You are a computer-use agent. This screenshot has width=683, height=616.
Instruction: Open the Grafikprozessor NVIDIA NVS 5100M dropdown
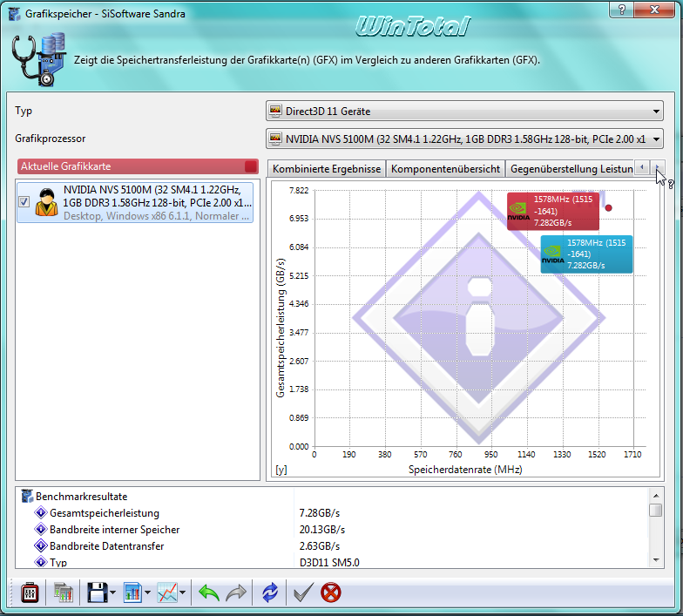coord(464,139)
